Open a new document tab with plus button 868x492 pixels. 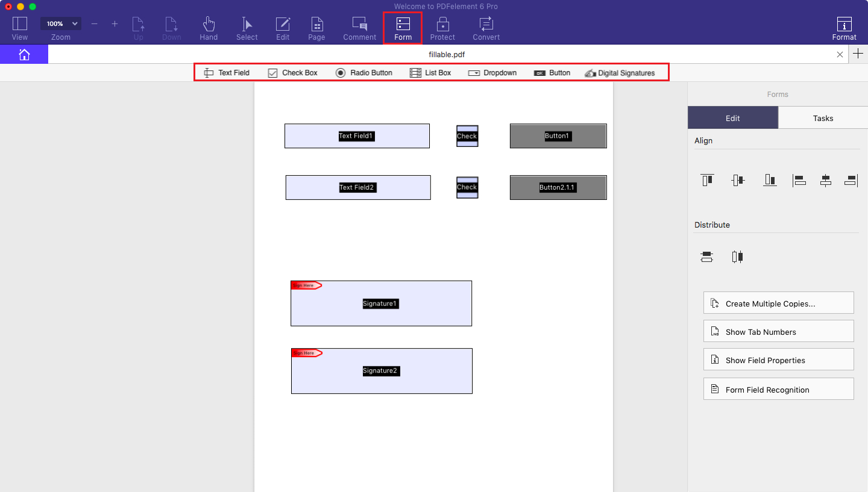coord(858,54)
